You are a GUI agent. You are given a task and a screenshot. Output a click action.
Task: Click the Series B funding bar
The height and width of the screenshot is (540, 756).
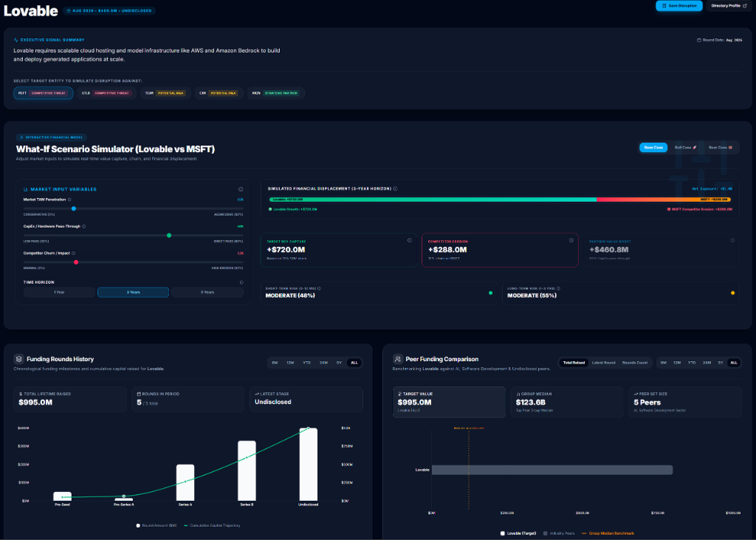pyautogui.click(x=247, y=471)
